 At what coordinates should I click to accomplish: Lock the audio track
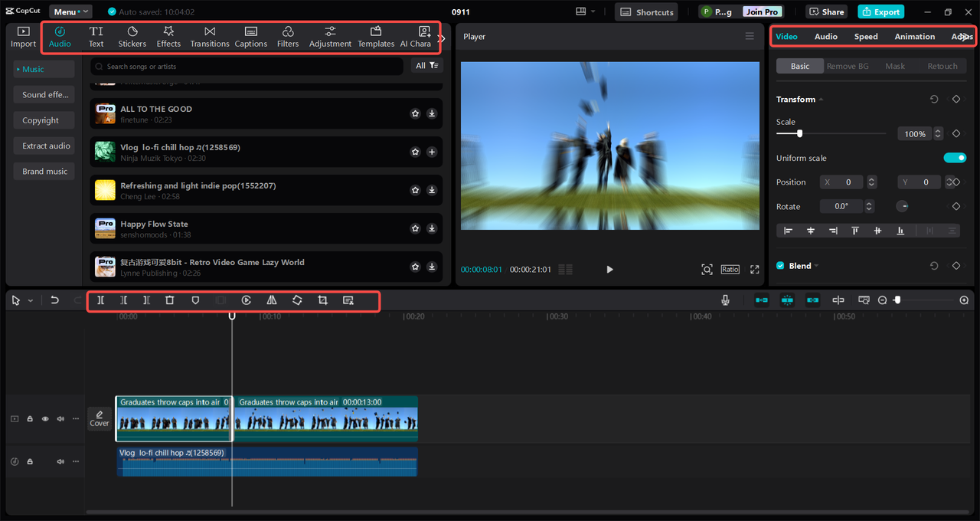tap(30, 462)
